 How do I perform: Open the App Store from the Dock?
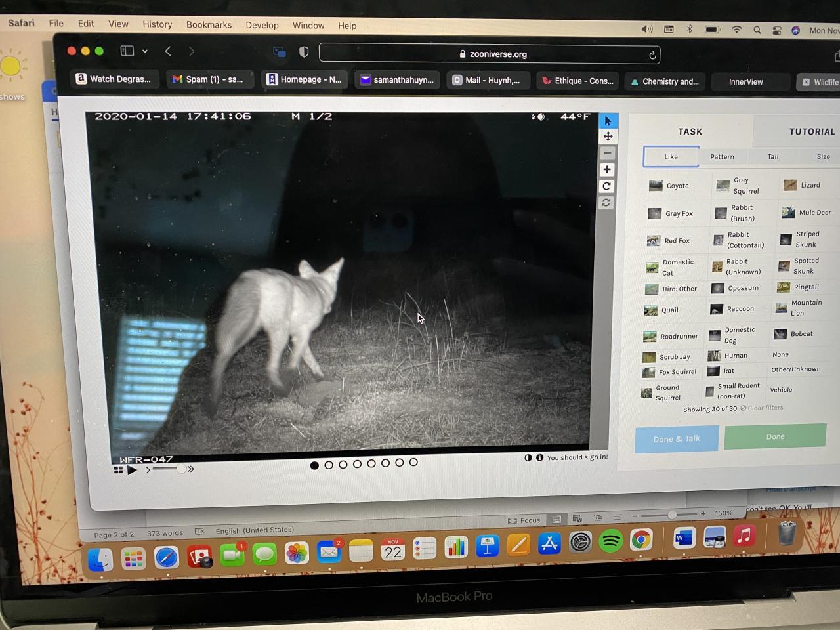(549, 544)
